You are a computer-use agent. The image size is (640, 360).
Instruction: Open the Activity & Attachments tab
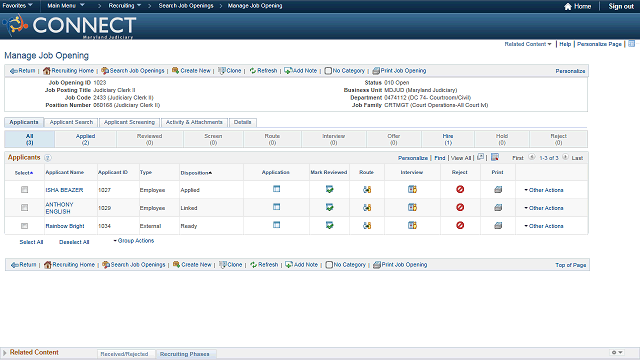coord(194,122)
